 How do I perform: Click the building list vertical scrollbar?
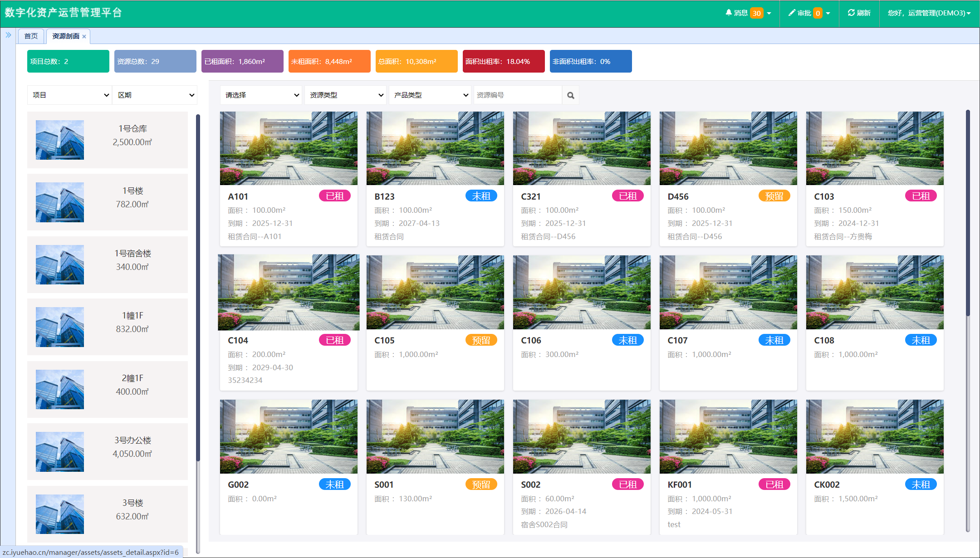198,288
